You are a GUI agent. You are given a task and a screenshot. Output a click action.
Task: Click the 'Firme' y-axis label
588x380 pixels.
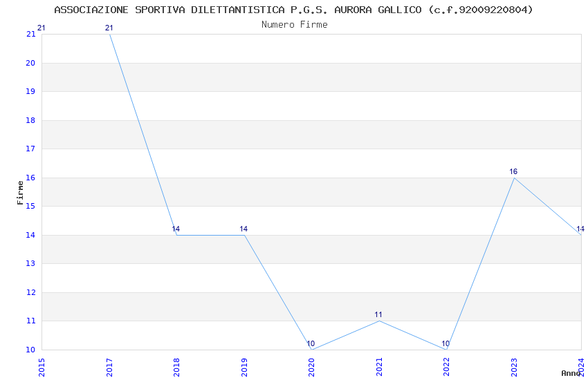[x=20, y=193]
